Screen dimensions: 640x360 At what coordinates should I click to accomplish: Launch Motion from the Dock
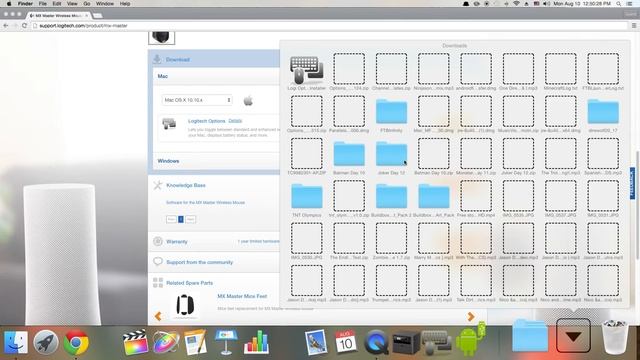click(x=165, y=342)
